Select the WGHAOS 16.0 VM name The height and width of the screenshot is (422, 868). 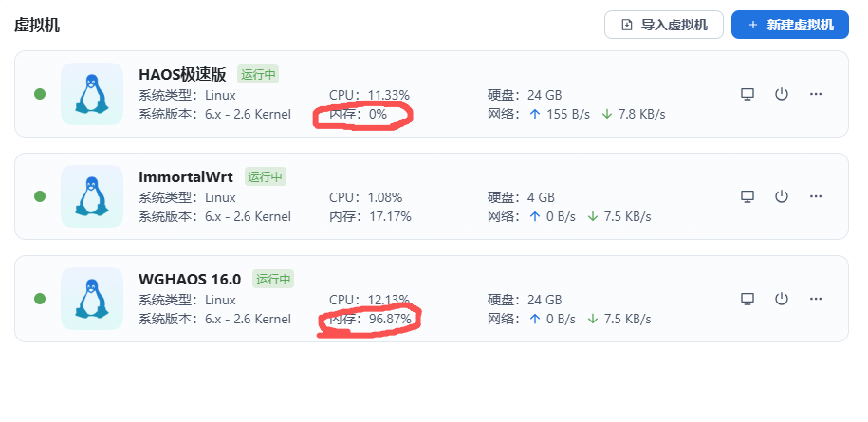(190, 279)
